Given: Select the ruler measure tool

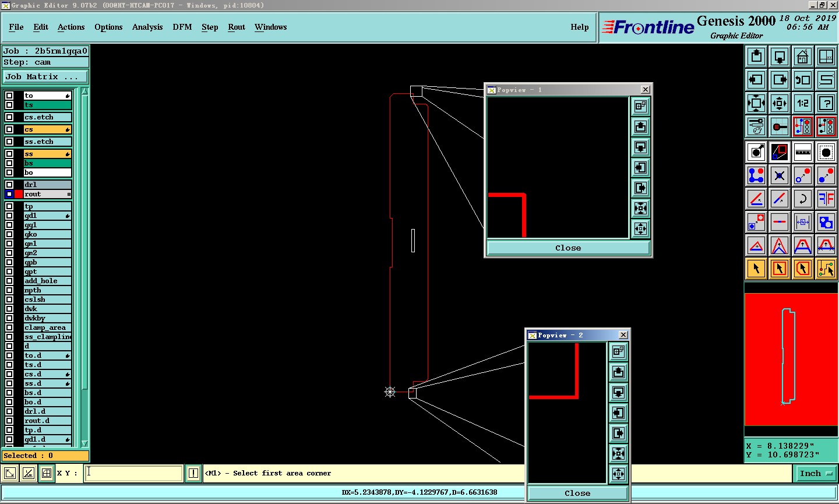Looking at the screenshot, I should click(803, 152).
